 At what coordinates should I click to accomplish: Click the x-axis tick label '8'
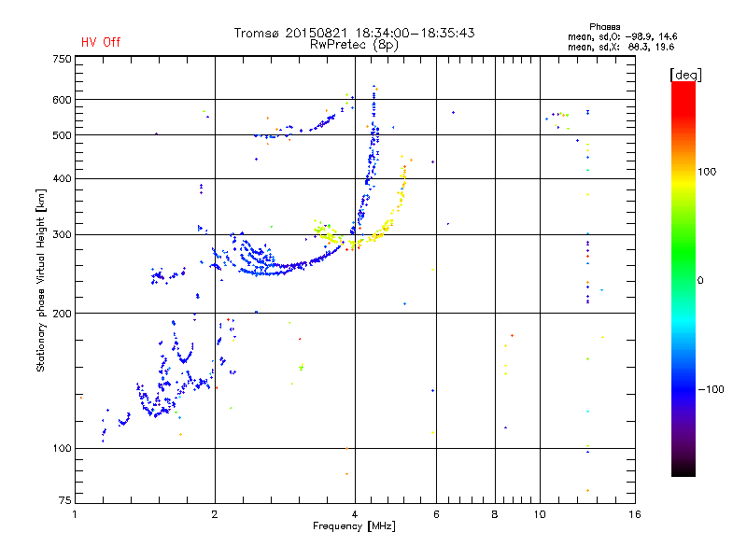tap(495, 514)
